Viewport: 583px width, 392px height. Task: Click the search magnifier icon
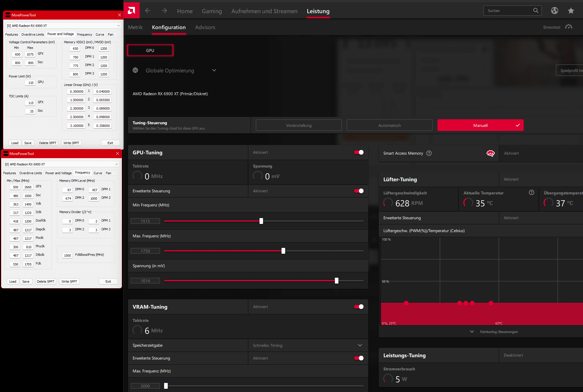click(536, 11)
